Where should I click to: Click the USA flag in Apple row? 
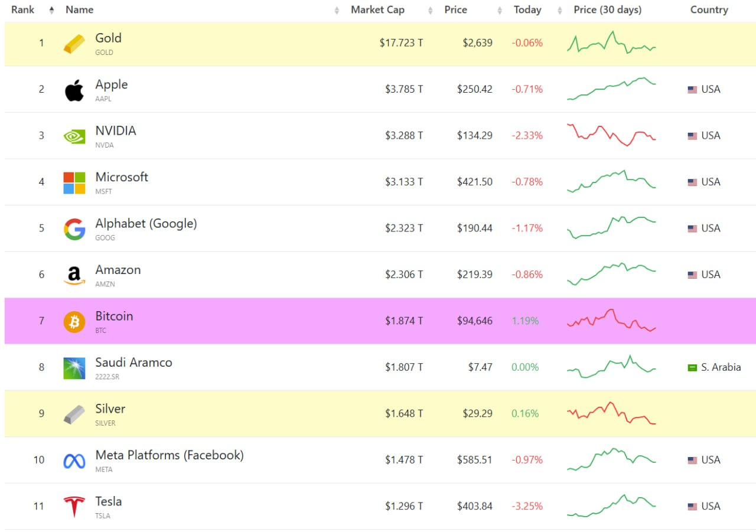[x=692, y=90]
